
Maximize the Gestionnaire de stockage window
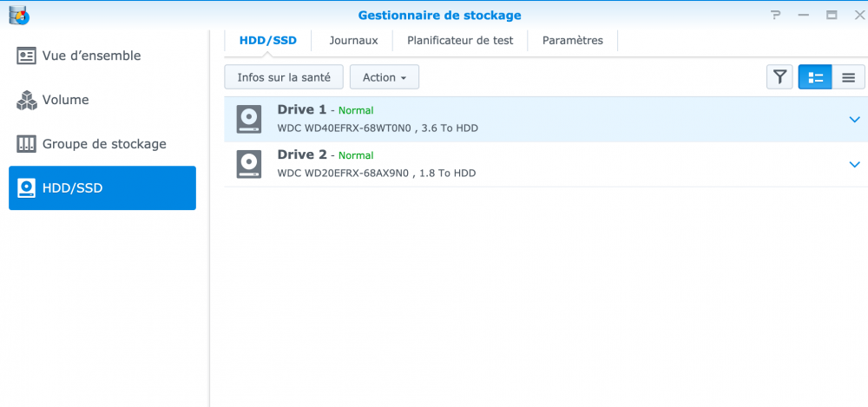(x=832, y=15)
